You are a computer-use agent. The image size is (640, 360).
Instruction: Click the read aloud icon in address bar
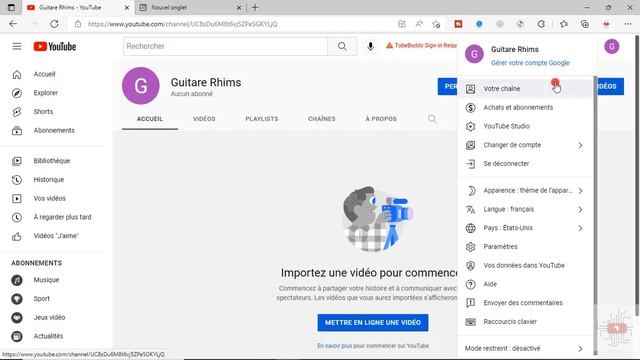(x=419, y=24)
